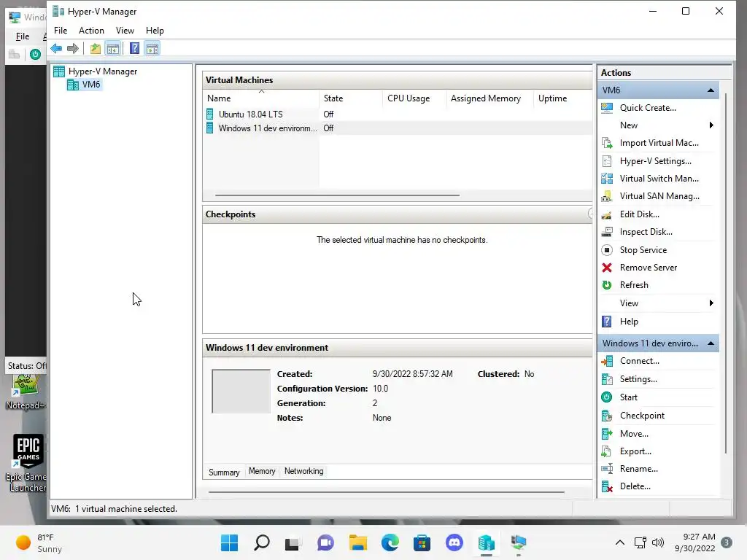Click the Export icon in Actions
The height and width of the screenshot is (560, 747).
tap(607, 451)
